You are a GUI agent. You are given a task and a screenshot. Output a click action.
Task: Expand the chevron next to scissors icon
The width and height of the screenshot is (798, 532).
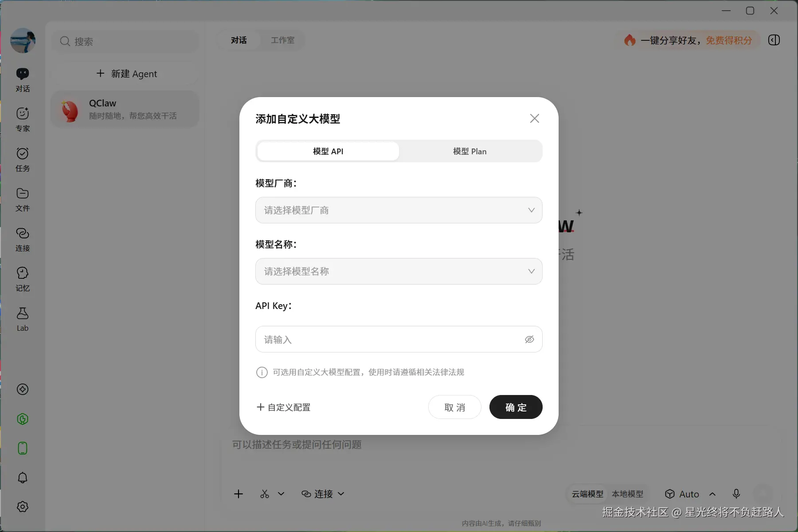click(x=281, y=494)
